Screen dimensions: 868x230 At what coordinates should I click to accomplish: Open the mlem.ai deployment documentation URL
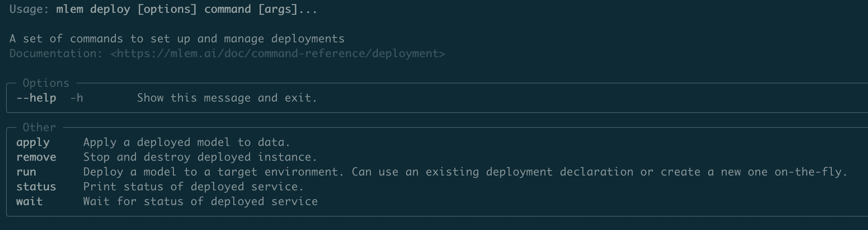point(278,53)
